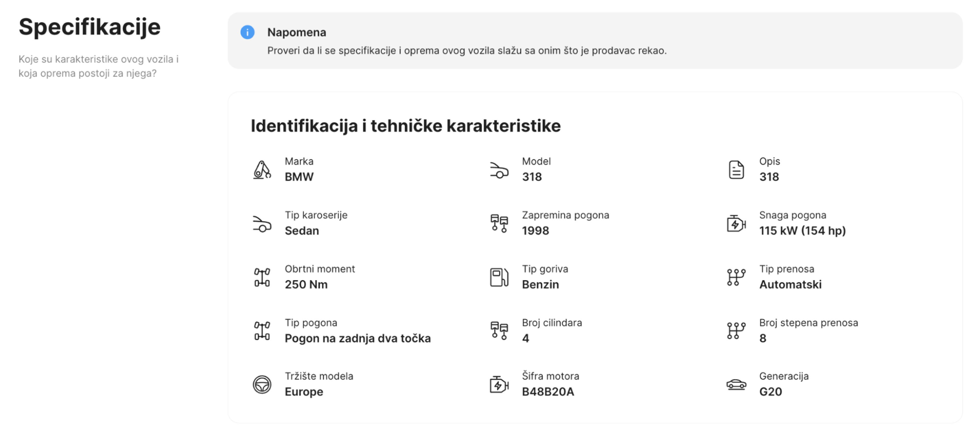Click the Snaga pogona label

792,215
